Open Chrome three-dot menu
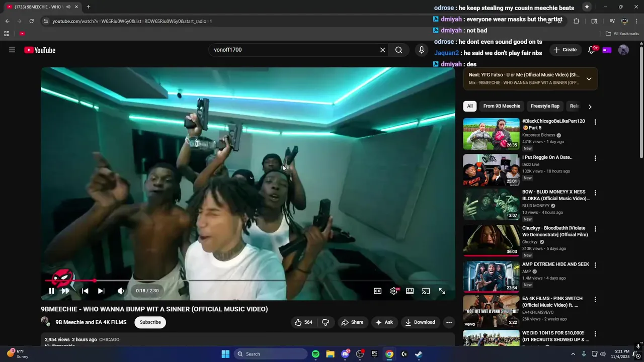Viewport: 644px width, 362px height. pyautogui.click(x=637, y=21)
